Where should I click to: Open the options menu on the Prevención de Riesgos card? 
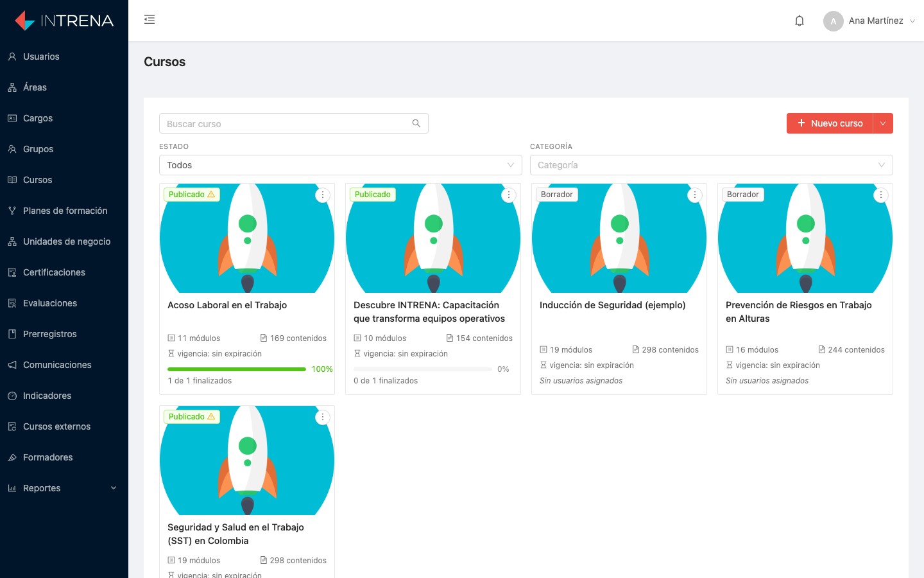tap(881, 195)
